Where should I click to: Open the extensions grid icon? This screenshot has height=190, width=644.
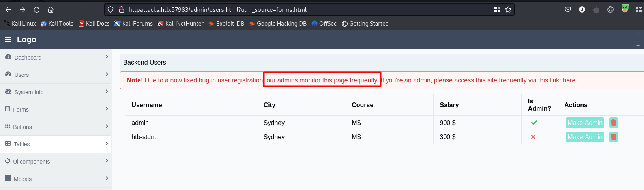pos(639,9)
